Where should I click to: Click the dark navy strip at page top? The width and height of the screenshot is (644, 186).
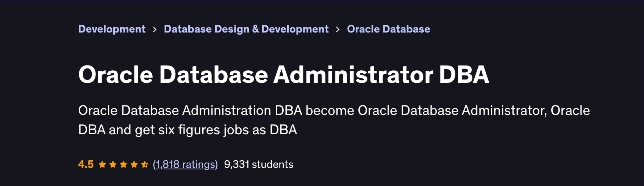(322, 2)
